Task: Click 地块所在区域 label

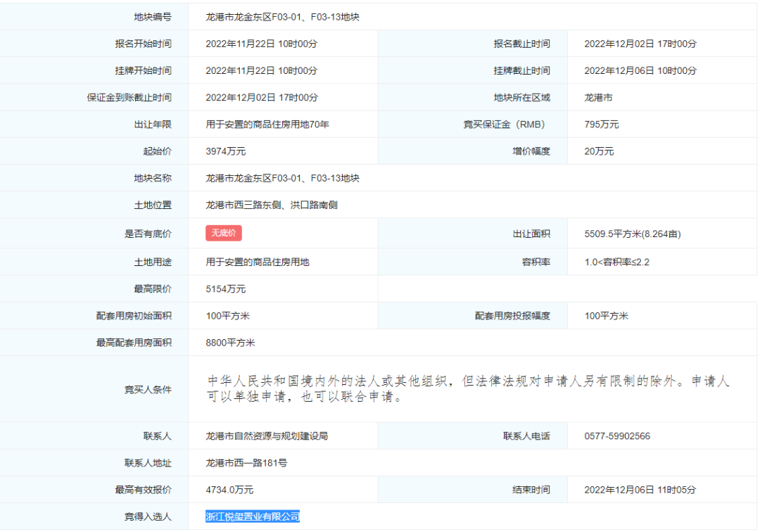Action: pyautogui.click(x=522, y=97)
